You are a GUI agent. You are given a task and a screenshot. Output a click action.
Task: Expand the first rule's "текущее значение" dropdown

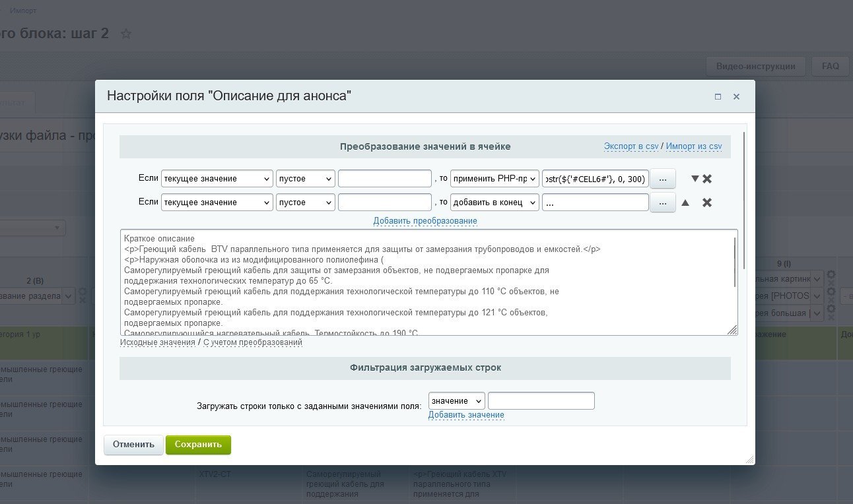pyautogui.click(x=217, y=179)
